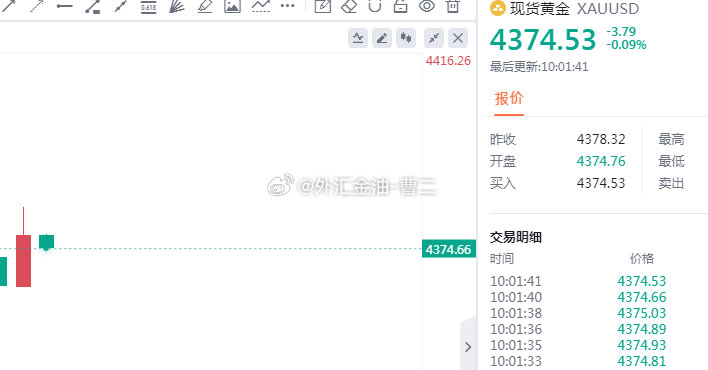Select the horizontal ray line tool
708x370 pixels.
click(65, 6)
